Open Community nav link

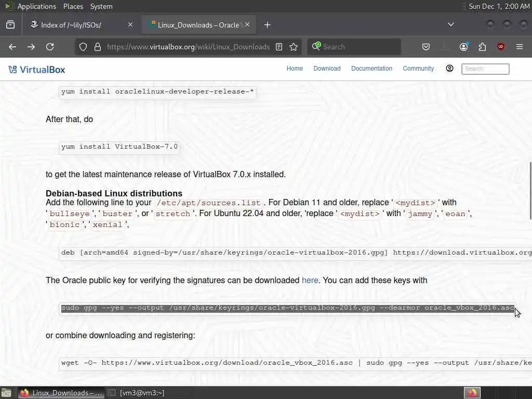point(418,69)
